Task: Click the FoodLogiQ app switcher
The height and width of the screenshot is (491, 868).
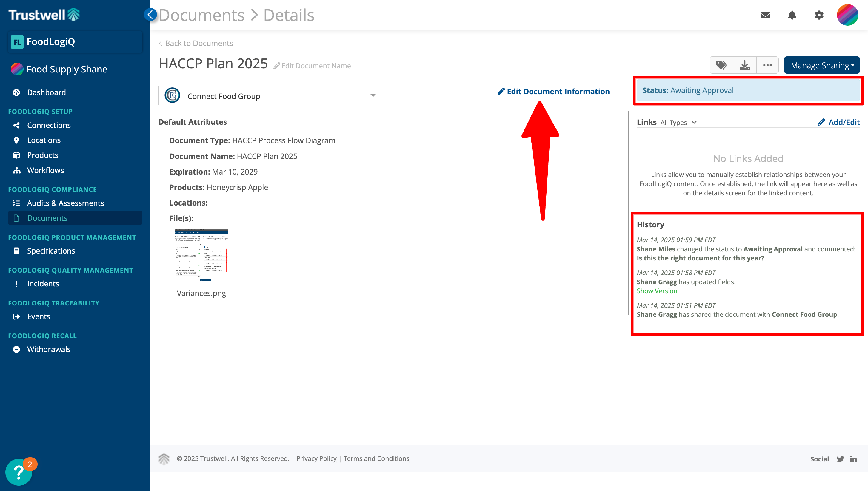Action: pyautogui.click(x=75, y=42)
